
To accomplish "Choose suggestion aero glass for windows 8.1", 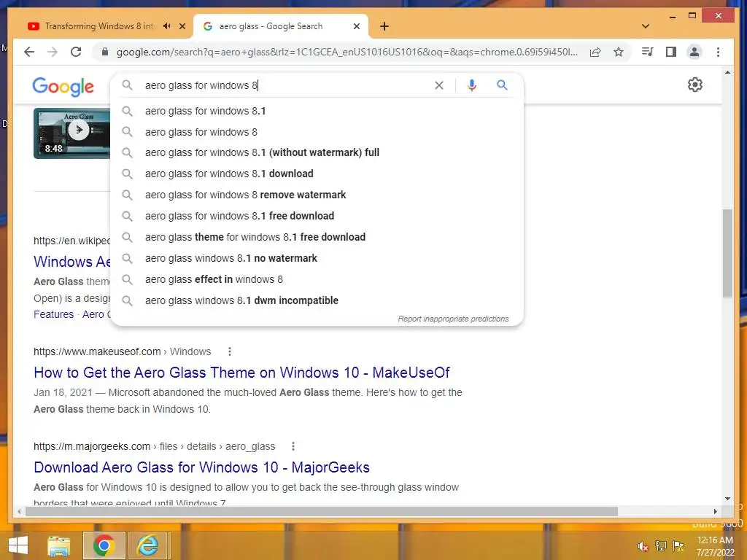I will (x=317, y=111).
